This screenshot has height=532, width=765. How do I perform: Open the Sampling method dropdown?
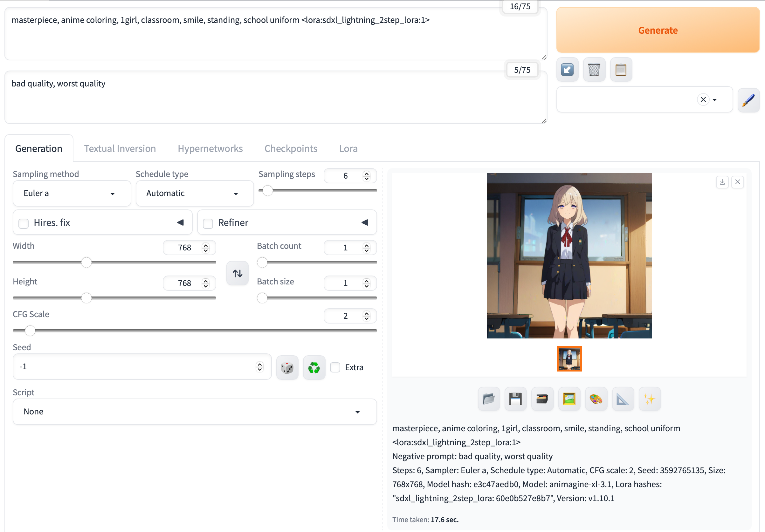tap(72, 194)
